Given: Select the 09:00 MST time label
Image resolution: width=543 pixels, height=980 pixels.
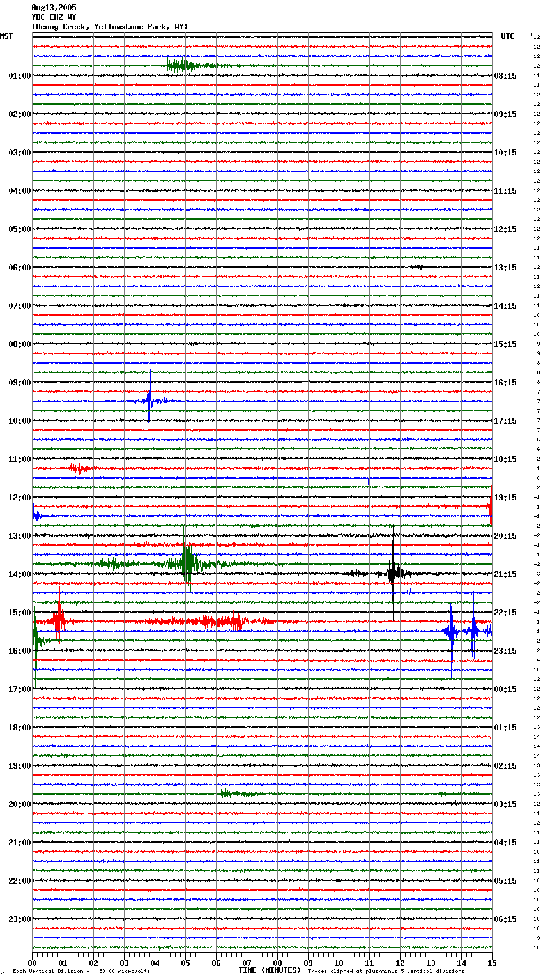Looking at the screenshot, I should click(20, 383).
